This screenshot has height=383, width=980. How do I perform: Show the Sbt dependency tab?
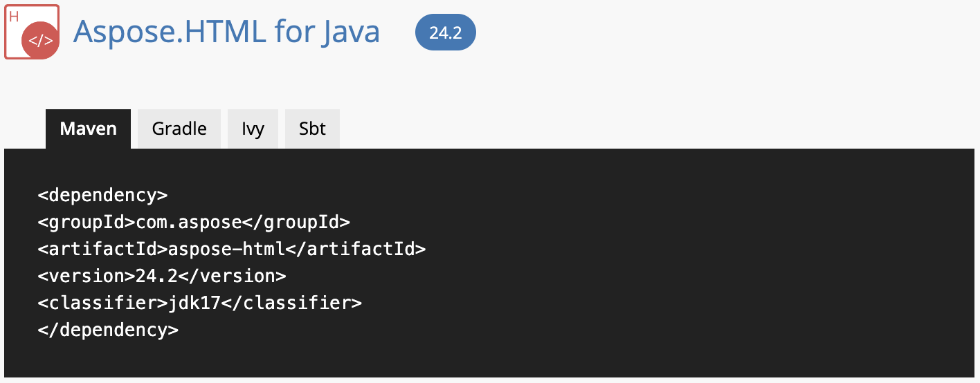pyautogui.click(x=312, y=129)
